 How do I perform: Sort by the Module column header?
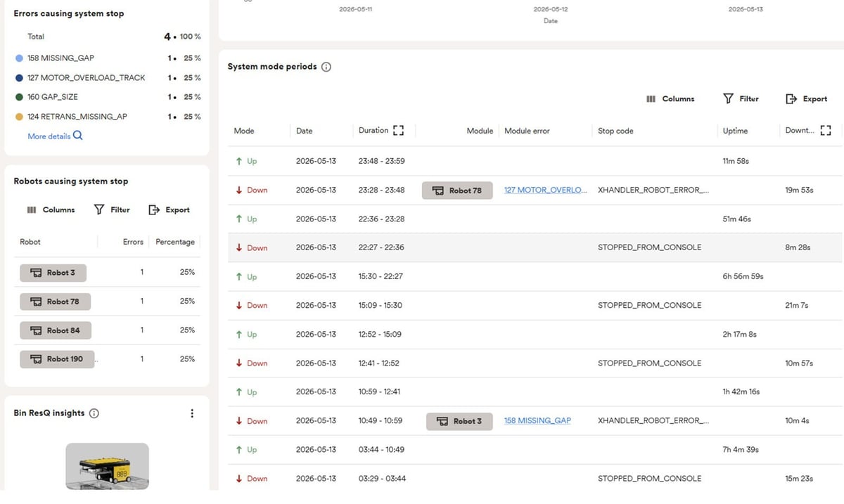[x=480, y=131]
